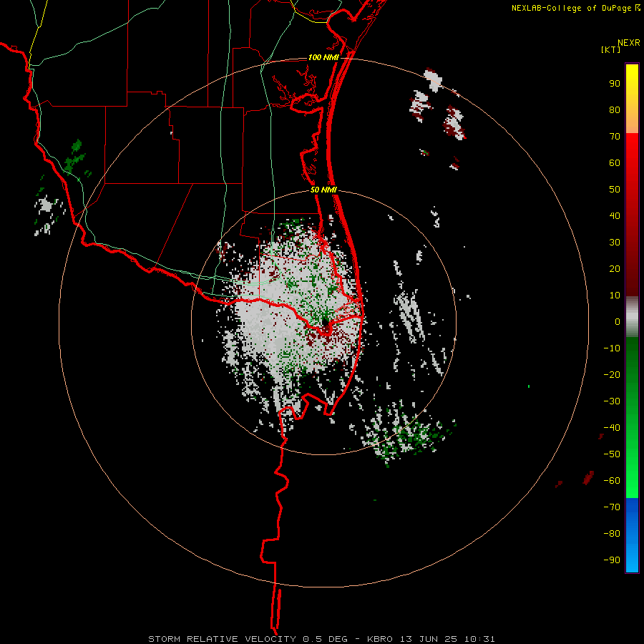Click the positive 70 knot scale label
The image size is (644, 644).
click(x=615, y=137)
